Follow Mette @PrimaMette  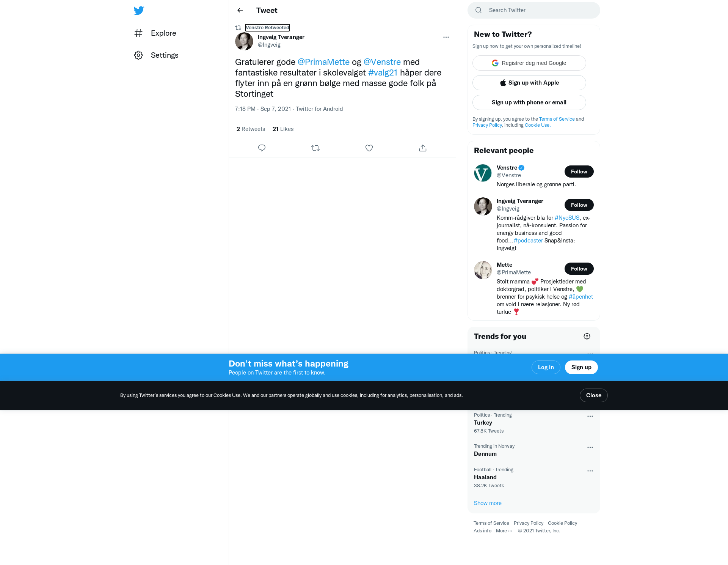[x=579, y=269]
